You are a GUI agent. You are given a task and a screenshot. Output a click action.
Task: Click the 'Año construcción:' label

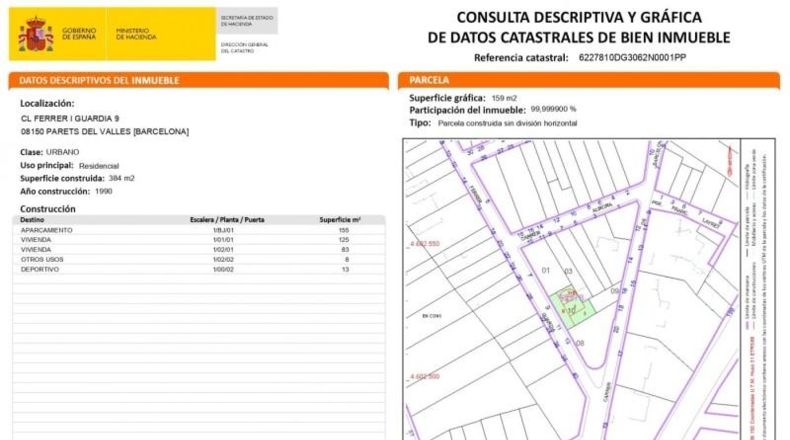click(55, 192)
